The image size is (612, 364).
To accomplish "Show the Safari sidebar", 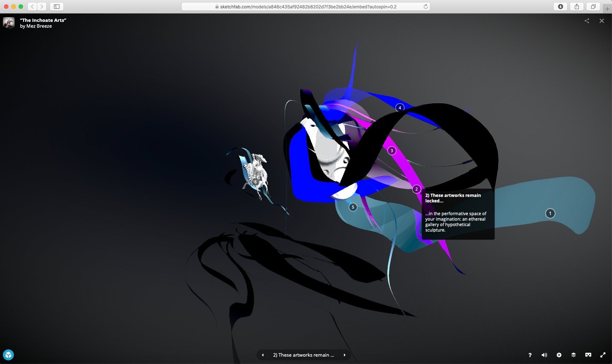I will click(x=57, y=7).
